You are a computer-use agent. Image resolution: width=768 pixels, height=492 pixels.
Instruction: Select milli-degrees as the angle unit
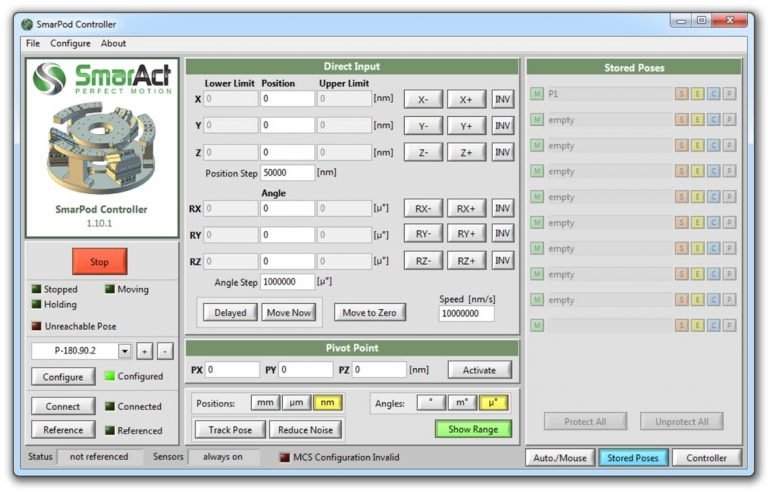tap(462, 403)
